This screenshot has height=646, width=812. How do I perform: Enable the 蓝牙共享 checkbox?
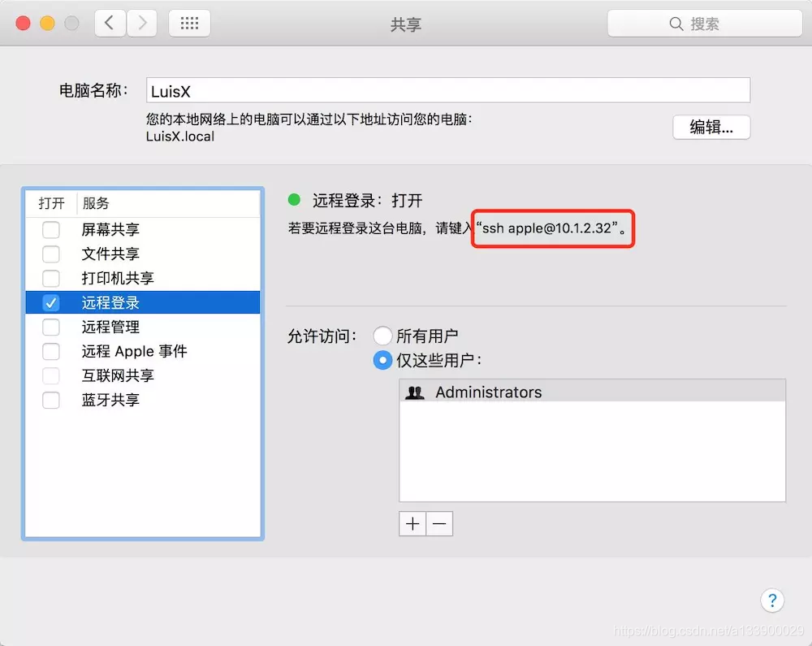coord(50,400)
